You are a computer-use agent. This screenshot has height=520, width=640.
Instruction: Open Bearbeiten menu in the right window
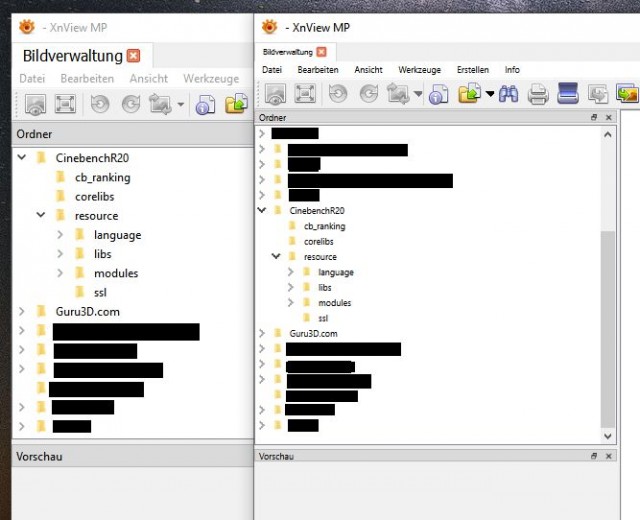pos(318,70)
